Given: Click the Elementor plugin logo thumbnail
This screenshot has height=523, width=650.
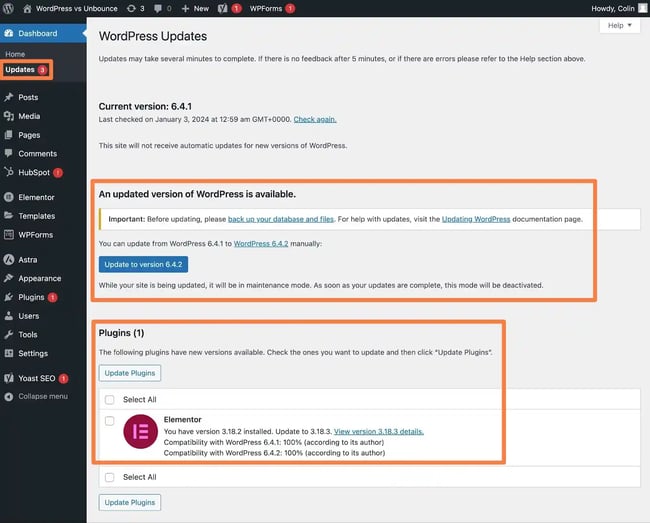Looking at the screenshot, I should pyautogui.click(x=141, y=431).
